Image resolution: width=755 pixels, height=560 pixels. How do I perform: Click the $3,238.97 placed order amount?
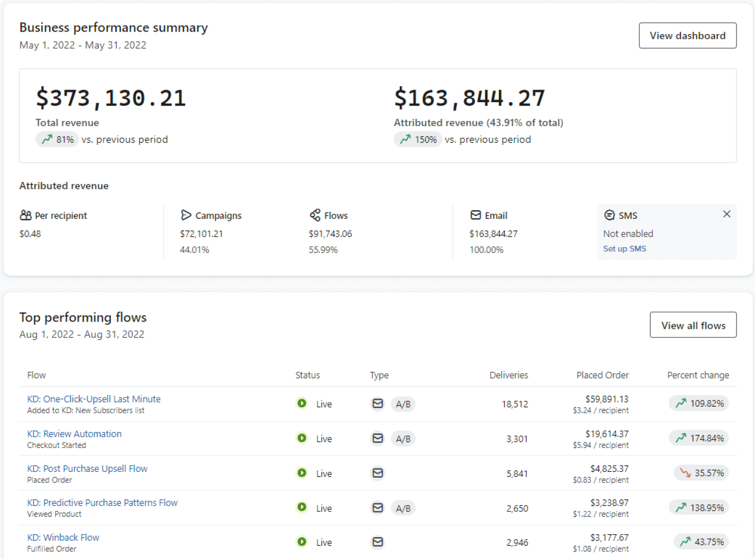click(609, 503)
